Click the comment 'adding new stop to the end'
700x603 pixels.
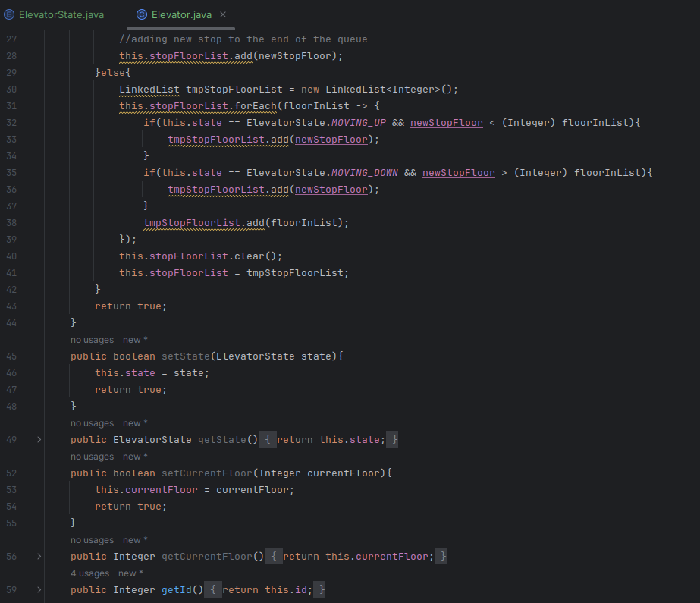tap(243, 39)
